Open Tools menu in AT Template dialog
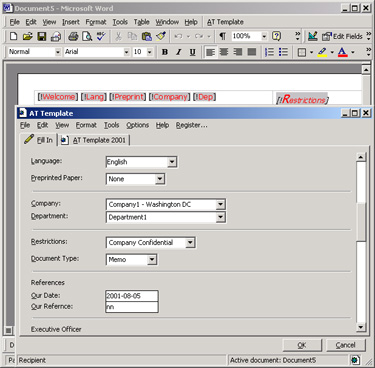The image size is (375, 368). pyautogui.click(x=111, y=125)
